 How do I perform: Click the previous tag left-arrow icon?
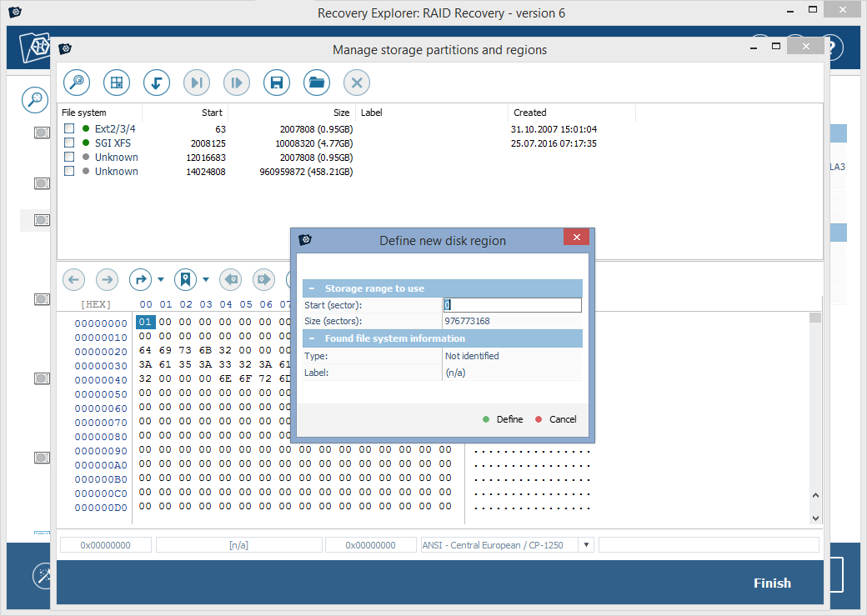point(231,280)
